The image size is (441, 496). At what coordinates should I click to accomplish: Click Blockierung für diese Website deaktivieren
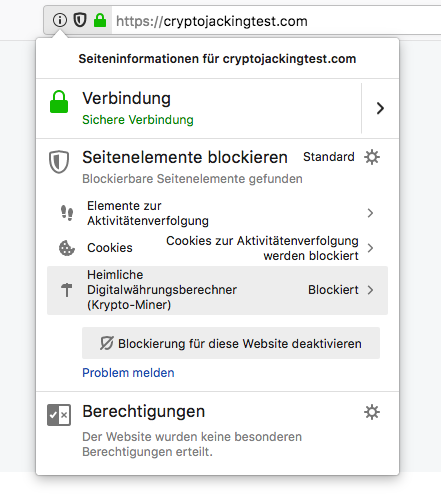[231, 343]
